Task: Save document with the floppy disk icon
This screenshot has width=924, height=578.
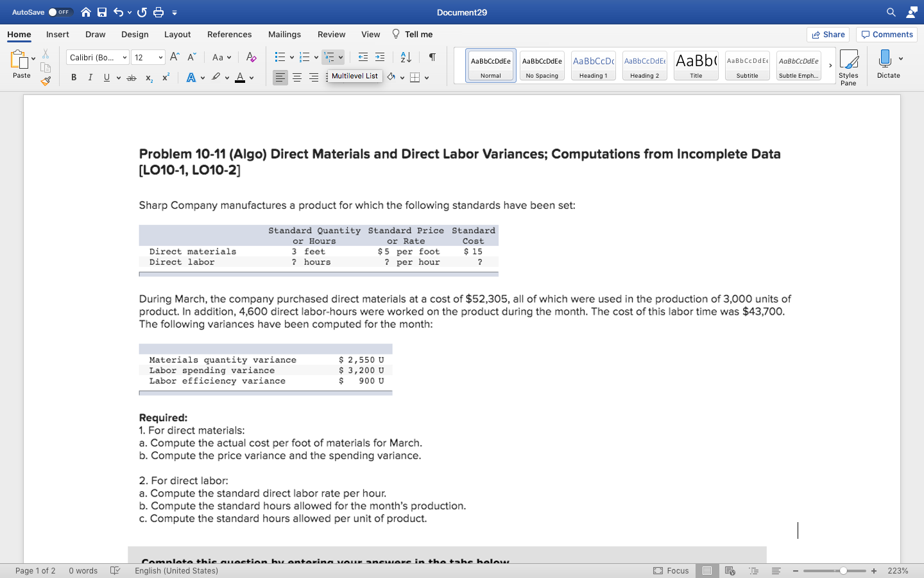Action: click(102, 12)
